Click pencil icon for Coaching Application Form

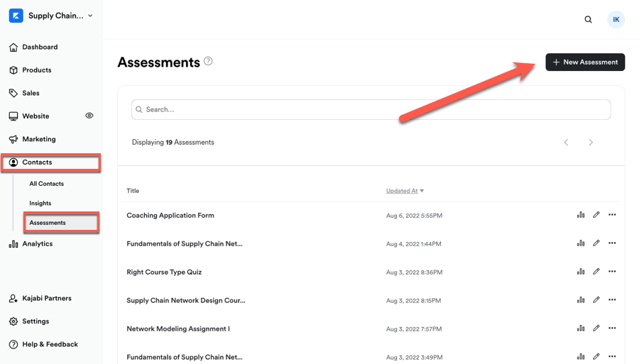tap(596, 215)
